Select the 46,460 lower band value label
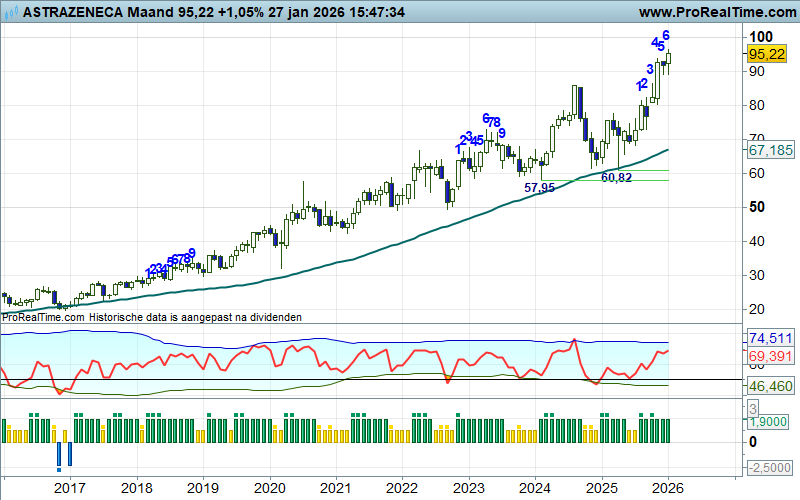800x500 pixels. tap(769, 385)
